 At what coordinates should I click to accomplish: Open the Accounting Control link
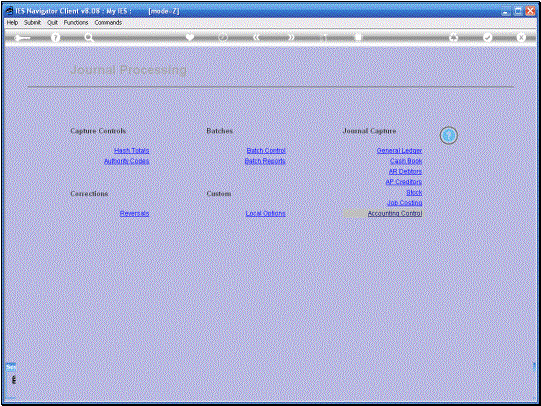tap(395, 213)
